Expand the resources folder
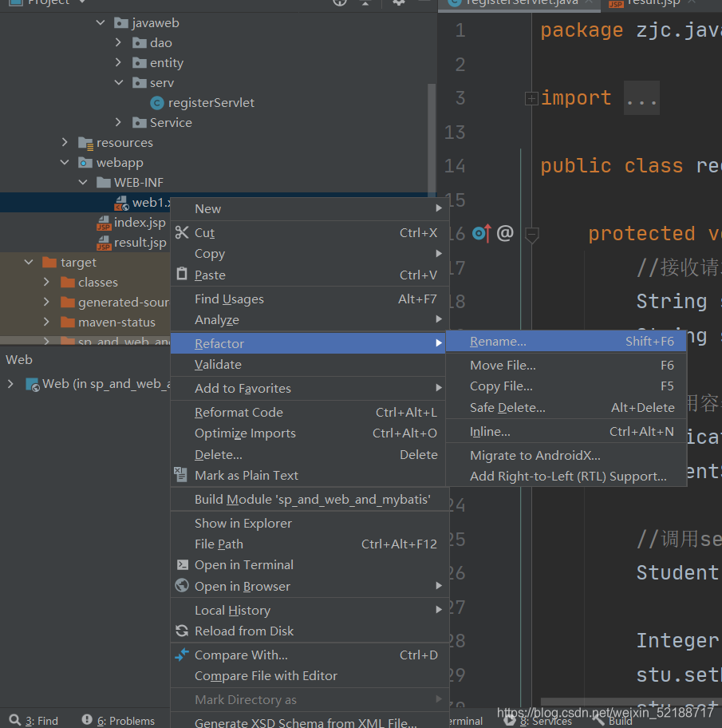 pos(65,142)
